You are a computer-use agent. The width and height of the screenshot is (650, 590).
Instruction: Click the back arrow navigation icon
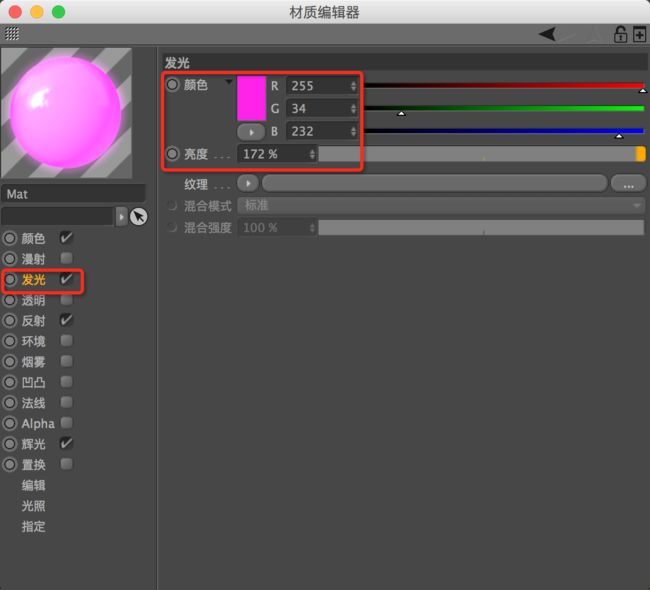pos(548,34)
